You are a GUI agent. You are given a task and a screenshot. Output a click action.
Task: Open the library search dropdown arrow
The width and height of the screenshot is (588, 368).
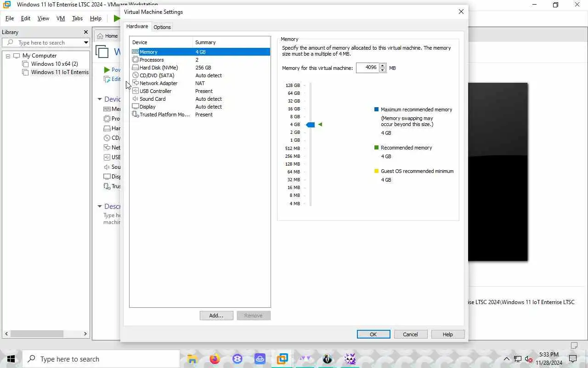click(86, 43)
